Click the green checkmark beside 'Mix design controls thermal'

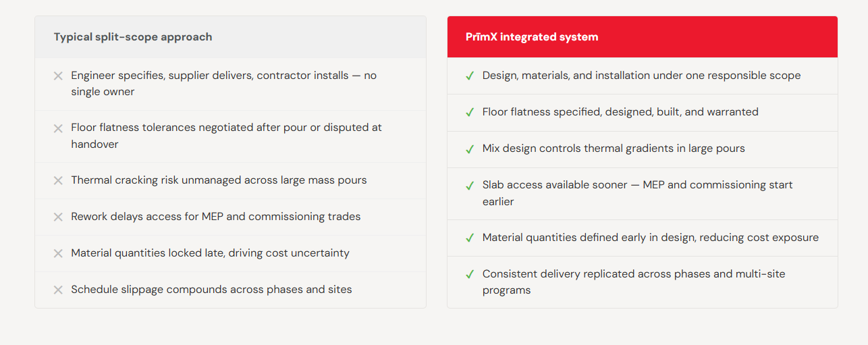click(470, 149)
